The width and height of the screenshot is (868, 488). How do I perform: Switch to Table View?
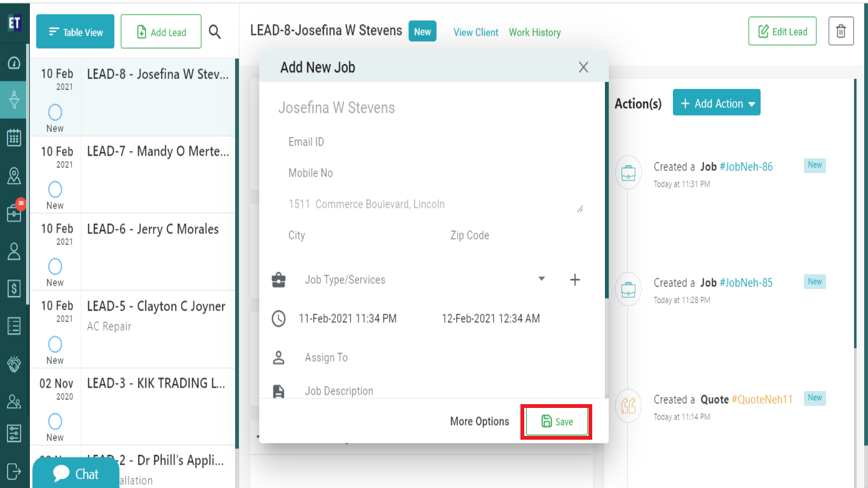coord(75,32)
